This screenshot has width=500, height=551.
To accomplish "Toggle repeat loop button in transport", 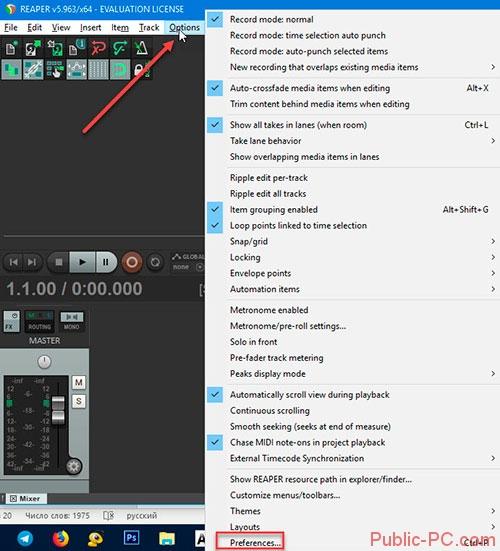I will coord(155,262).
